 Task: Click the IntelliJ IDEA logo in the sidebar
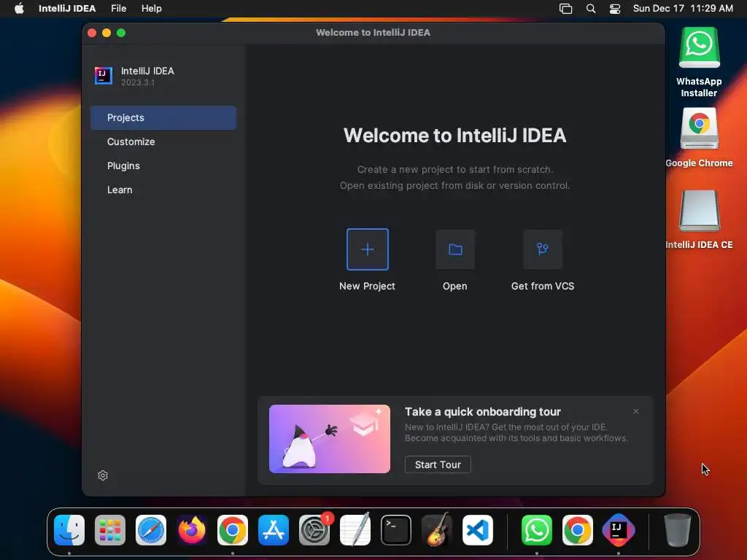pos(104,75)
